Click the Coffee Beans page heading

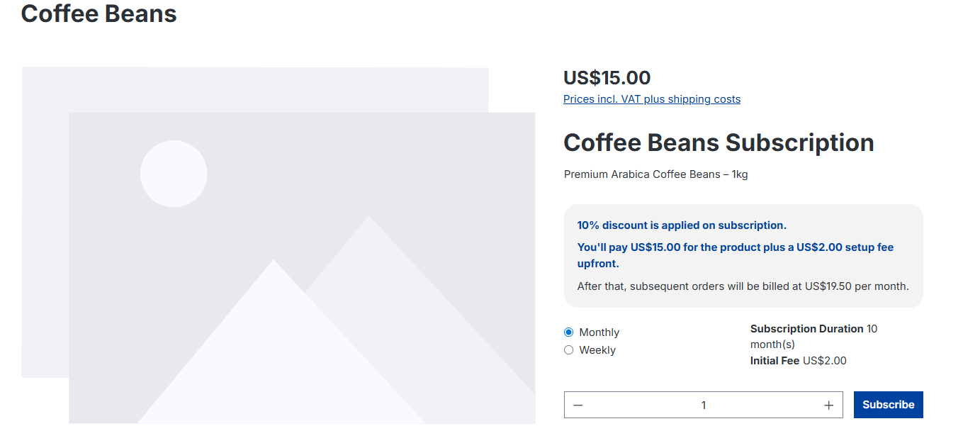(x=98, y=13)
